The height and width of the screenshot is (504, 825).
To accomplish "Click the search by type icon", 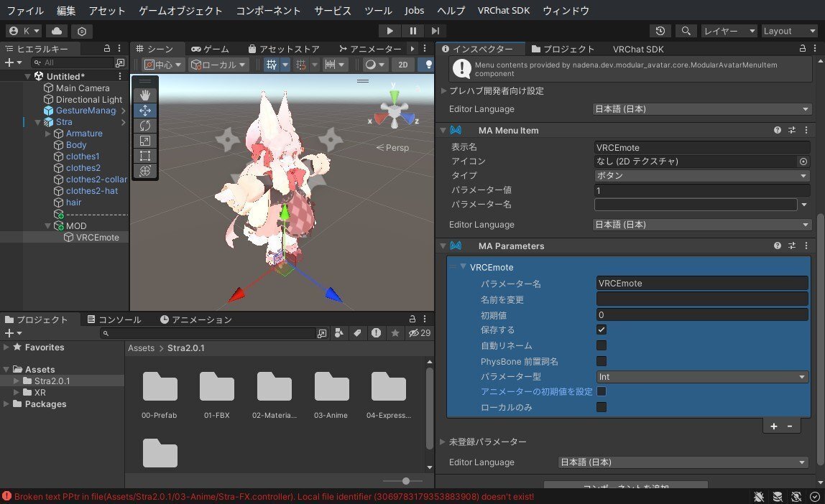I will tap(339, 332).
